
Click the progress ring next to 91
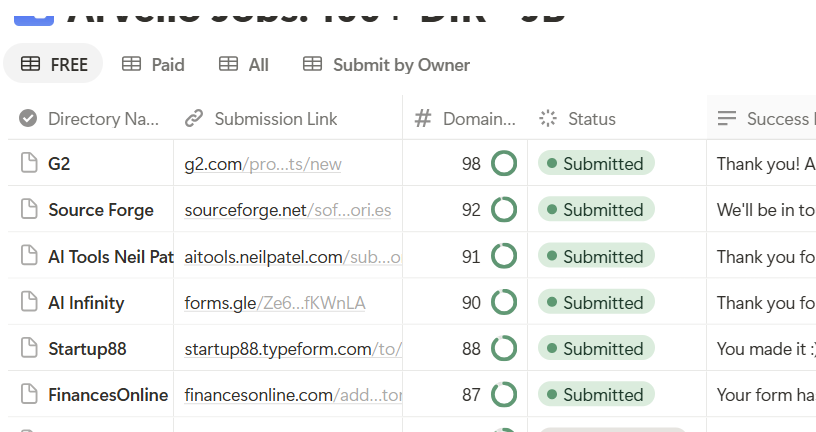tap(504, 256)
